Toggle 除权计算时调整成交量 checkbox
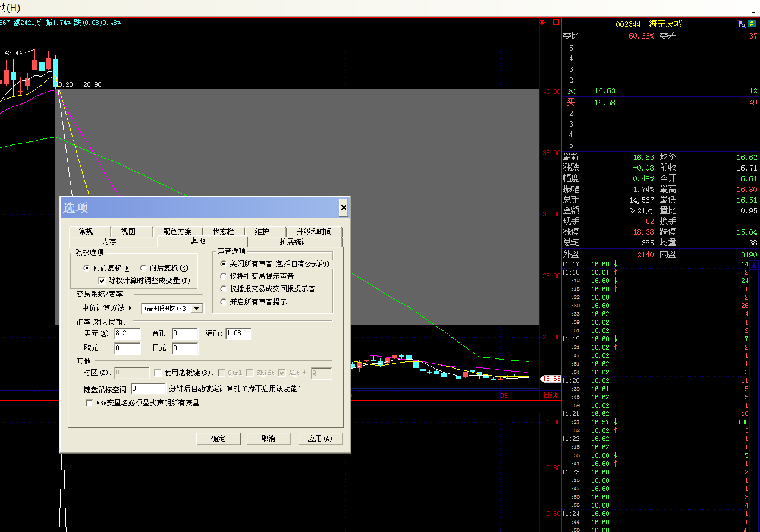 (102, 281)
